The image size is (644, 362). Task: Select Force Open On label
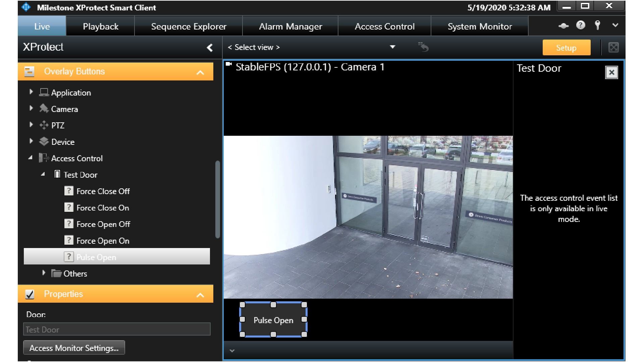103,241
